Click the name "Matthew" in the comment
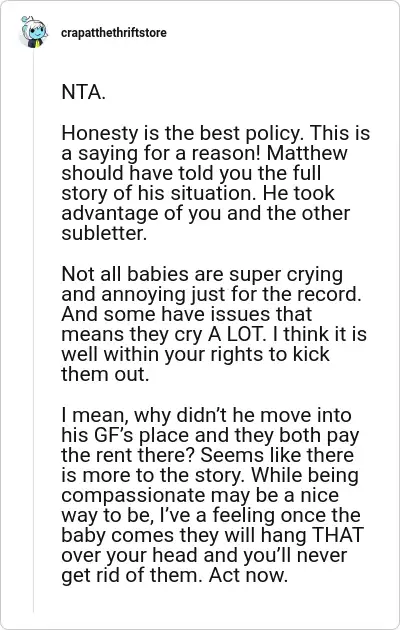Screen dimensions: 400x630 306,153
